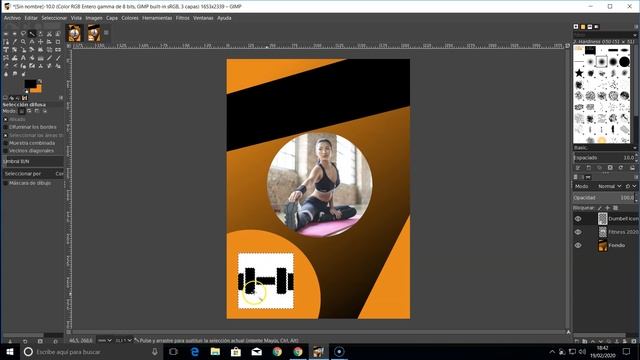Click the duplicate brush button

pyautogui.click(x=599, y=168)
